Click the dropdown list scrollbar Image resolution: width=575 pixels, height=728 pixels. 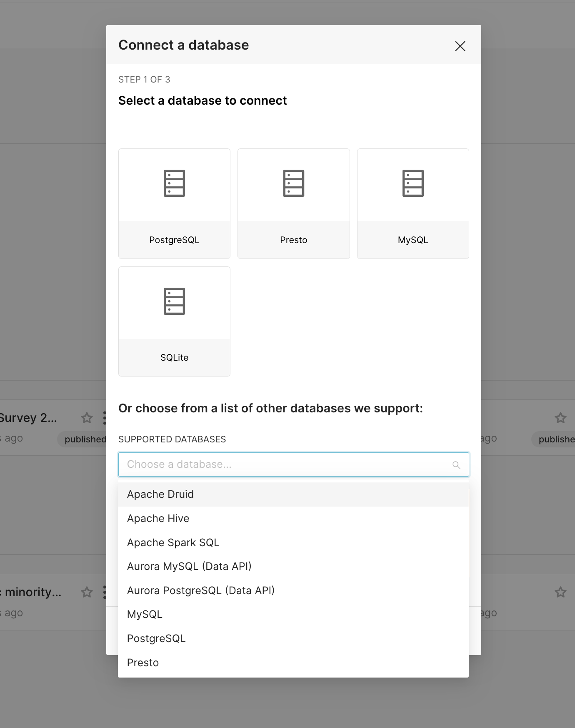468,534
